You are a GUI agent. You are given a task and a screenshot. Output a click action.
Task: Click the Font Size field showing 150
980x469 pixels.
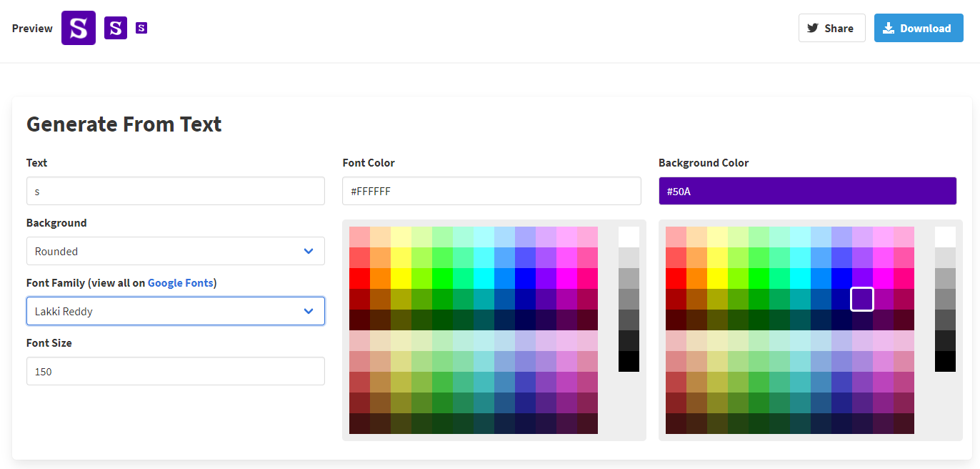pyautogui.click(x=176, y=371)
